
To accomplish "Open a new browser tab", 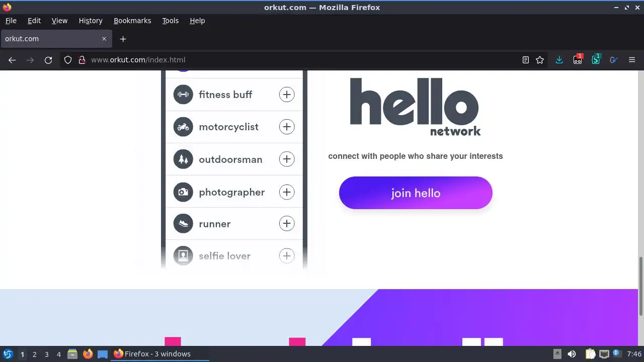I will click(123, 39).
